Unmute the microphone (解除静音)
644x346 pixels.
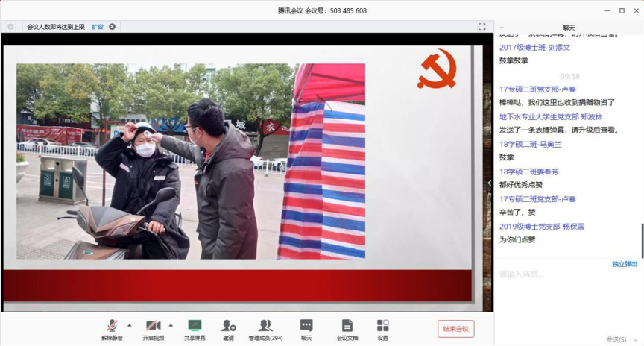[x=112, y=329]
